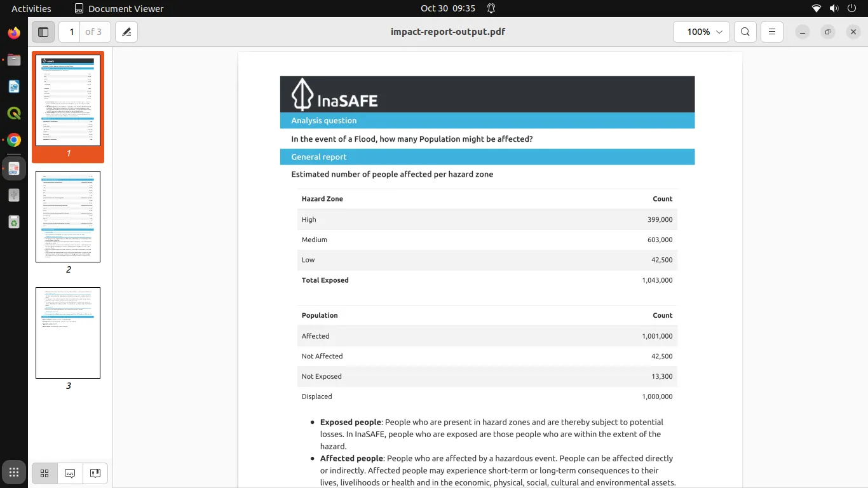Open LibreOffice Writer from the dock
Screen dimensions: 868x488
[x=14, y=87]
